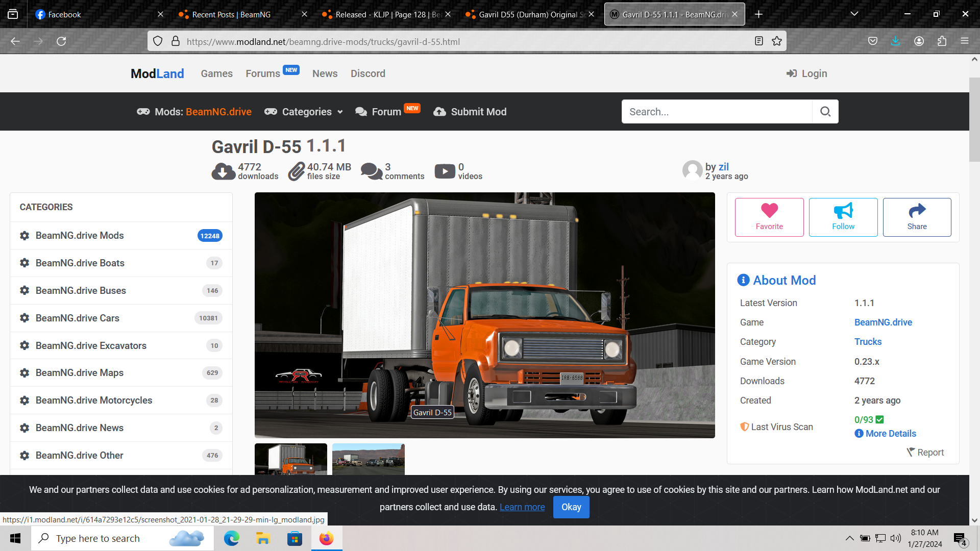The width and height of the screenshot is (980, 551).
Task: Open File Explorer from taskbar
Action: point(263,538)
